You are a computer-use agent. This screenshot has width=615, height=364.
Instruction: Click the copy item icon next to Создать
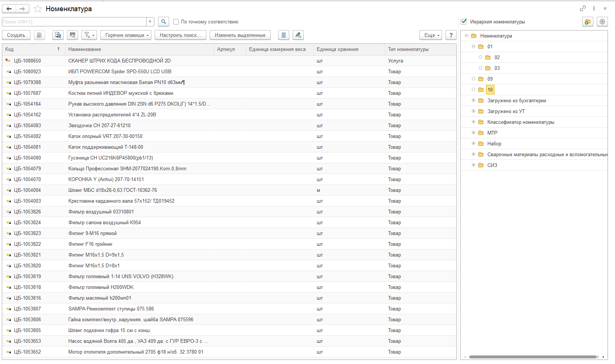[x=39, y=35]
